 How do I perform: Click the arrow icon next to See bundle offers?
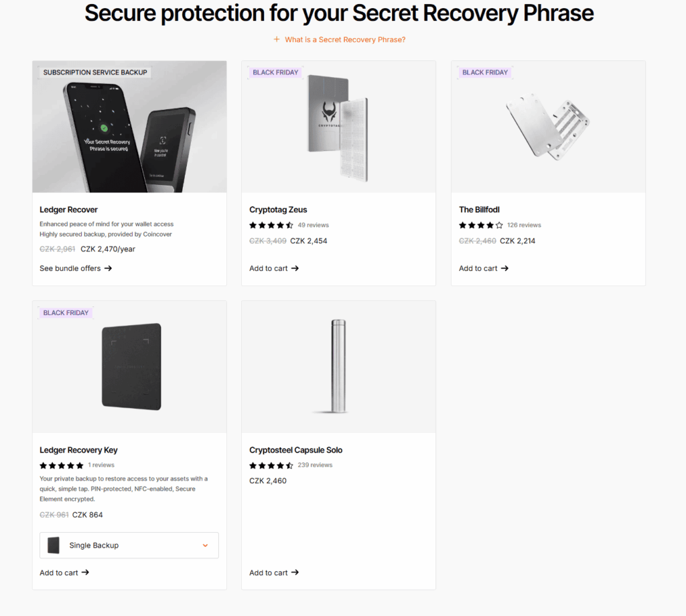(110, 268)
